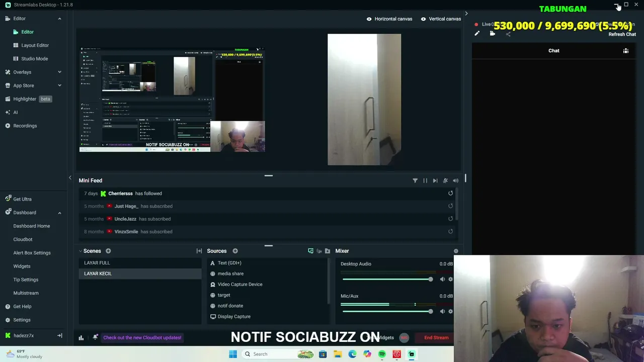Click the Mini Feed volume speaker icon
This screenshot has width=644, height=362.
coord(455,180)
